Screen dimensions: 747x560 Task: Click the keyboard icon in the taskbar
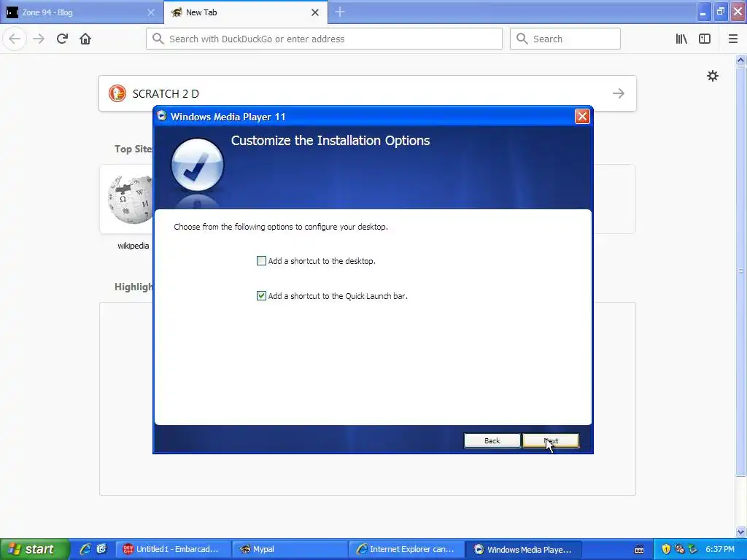639,550
